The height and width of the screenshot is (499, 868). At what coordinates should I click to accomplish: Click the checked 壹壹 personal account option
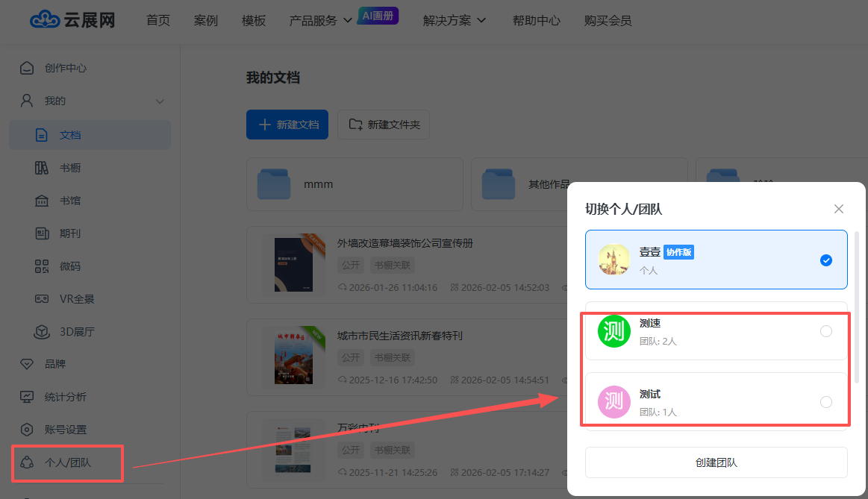click(x=716, y=260)
